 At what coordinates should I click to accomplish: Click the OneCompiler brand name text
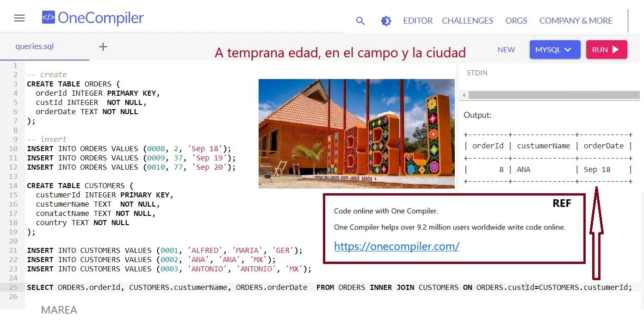[x=101, y=18]
